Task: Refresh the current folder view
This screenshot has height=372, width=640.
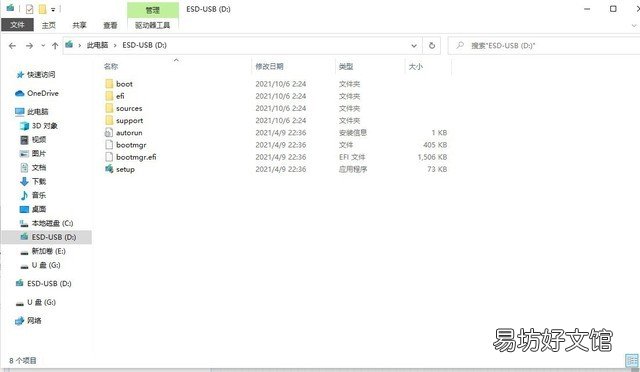Action: pyautogui.click(x=432, y=46)
